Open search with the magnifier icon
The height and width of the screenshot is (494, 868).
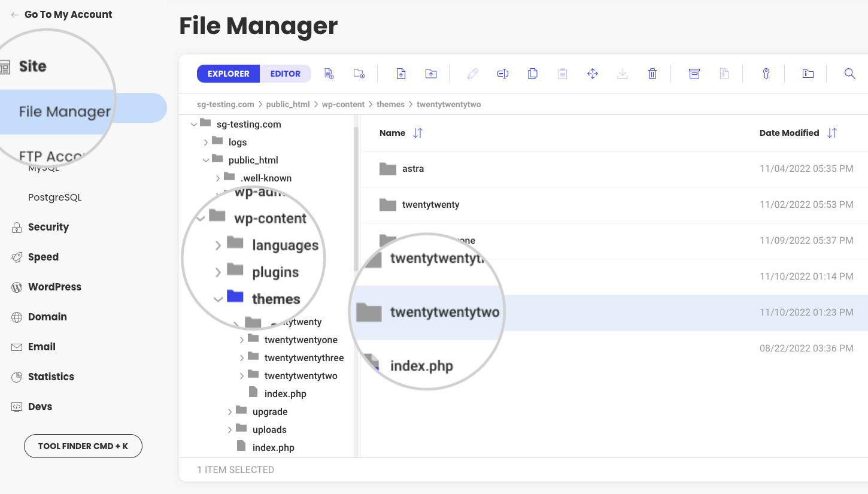click(849, 74)
